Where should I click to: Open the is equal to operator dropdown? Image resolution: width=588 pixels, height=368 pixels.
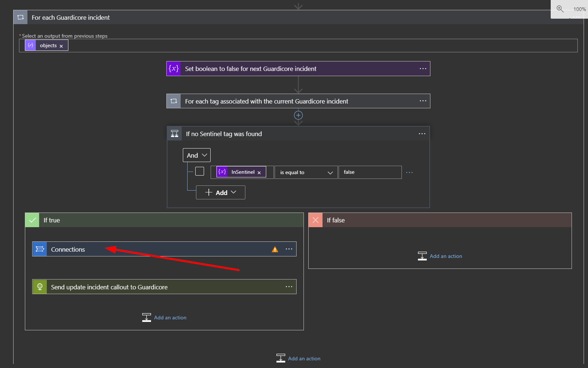tap(306, 172)
